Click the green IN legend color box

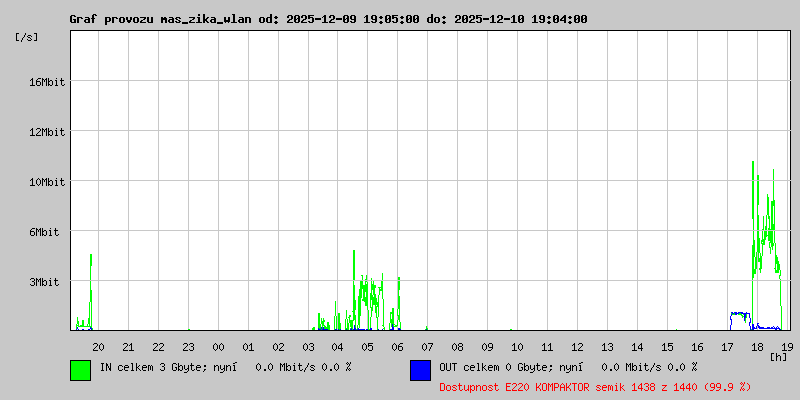pyautogui.click(x=81, y=370)
